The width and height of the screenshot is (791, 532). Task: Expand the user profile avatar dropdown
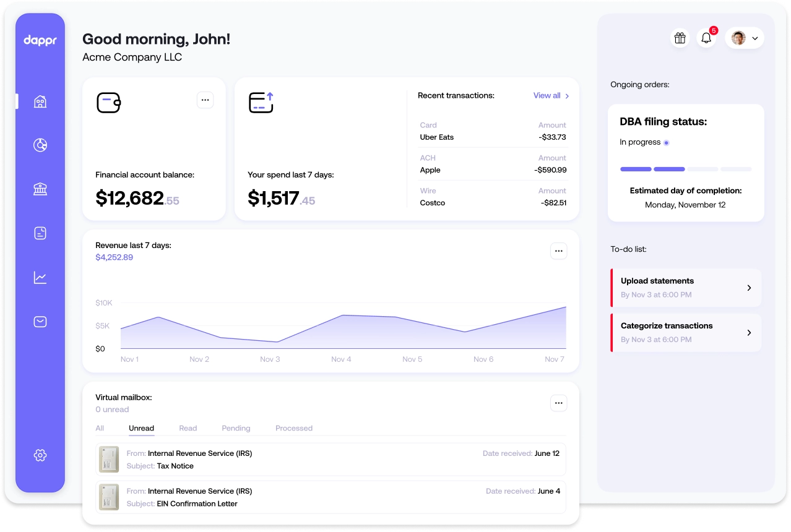[745, 38]
